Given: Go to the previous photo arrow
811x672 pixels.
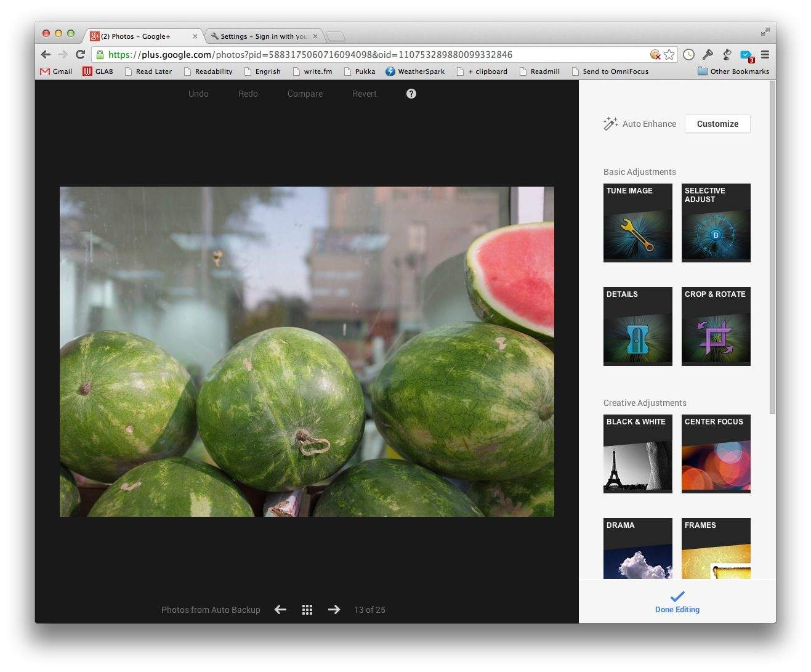Looking at the screenshot, I should (280, 610).
